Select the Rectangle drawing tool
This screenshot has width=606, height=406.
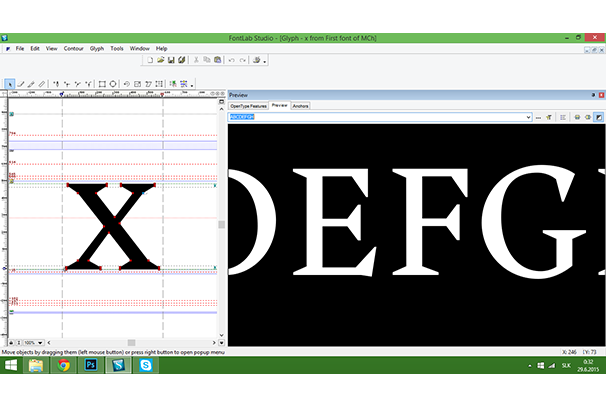(x=102, y=84)
